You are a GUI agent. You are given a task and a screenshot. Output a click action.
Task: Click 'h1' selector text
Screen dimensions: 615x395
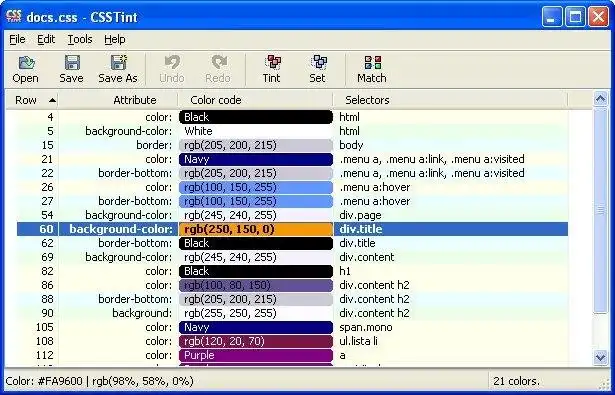(x=345, y=271)
